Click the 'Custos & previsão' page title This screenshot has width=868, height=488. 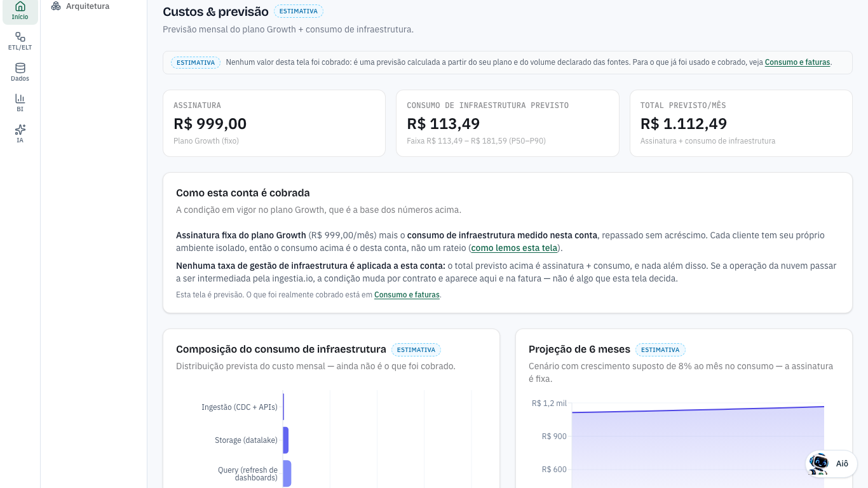coord(215,11)
